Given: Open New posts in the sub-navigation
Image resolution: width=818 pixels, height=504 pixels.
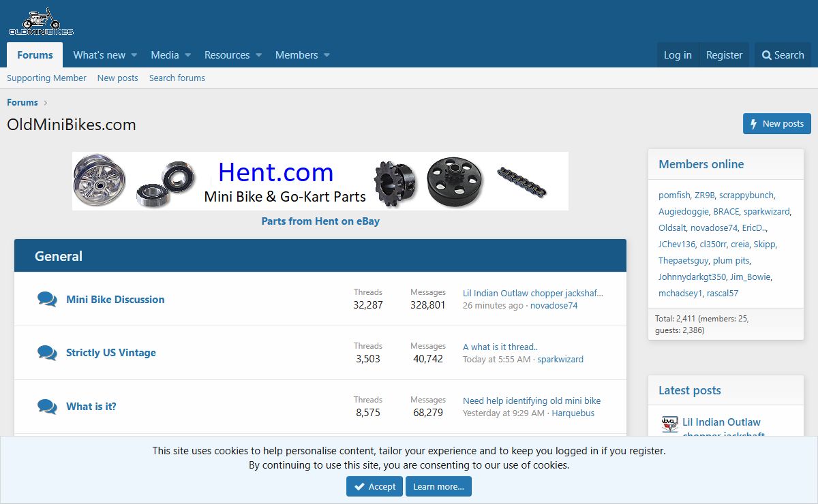Looking at the screenshot, I should pos(118,78).
